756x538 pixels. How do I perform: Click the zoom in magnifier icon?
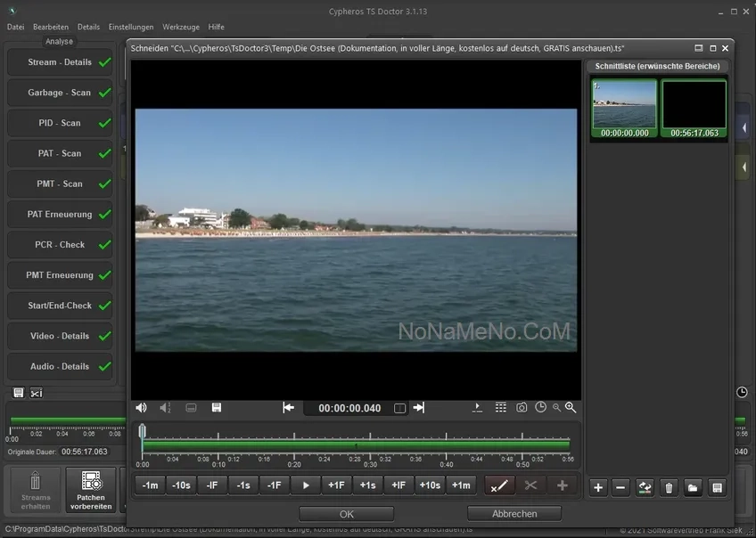tap(571, 408)
